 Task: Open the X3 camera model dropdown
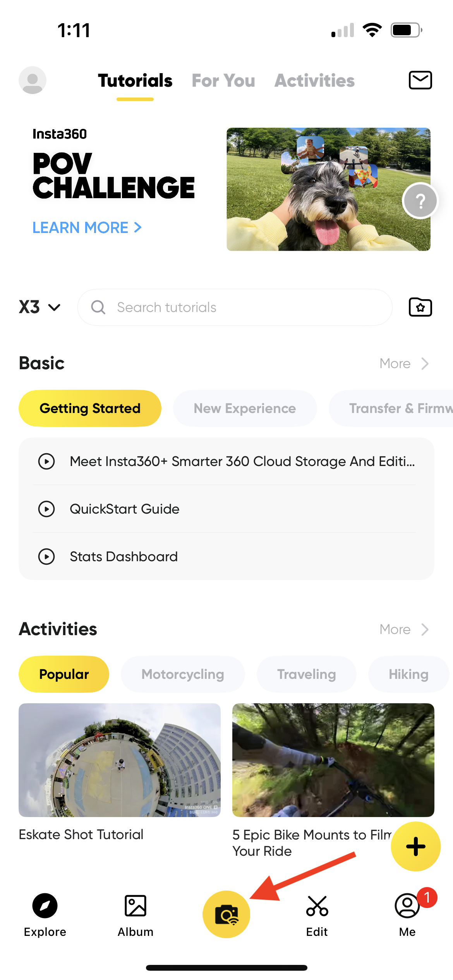pos(40,307)
